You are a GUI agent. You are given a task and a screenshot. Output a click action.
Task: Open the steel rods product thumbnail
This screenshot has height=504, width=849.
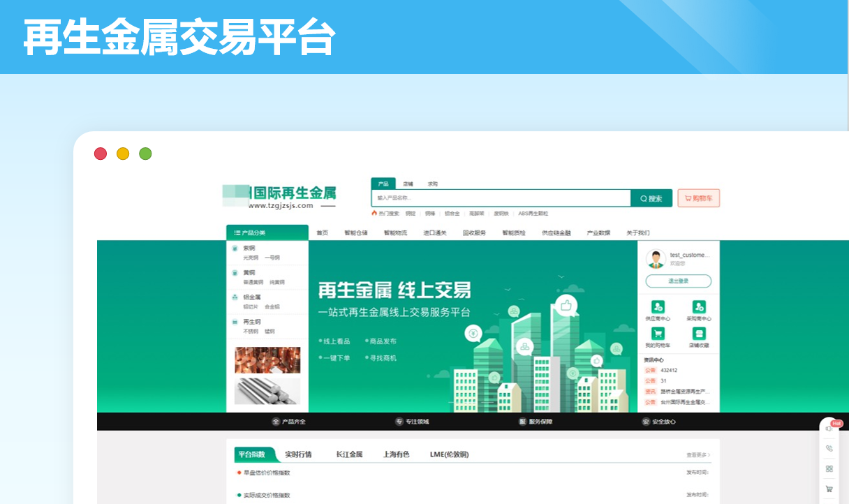click(x=267, y=392)
